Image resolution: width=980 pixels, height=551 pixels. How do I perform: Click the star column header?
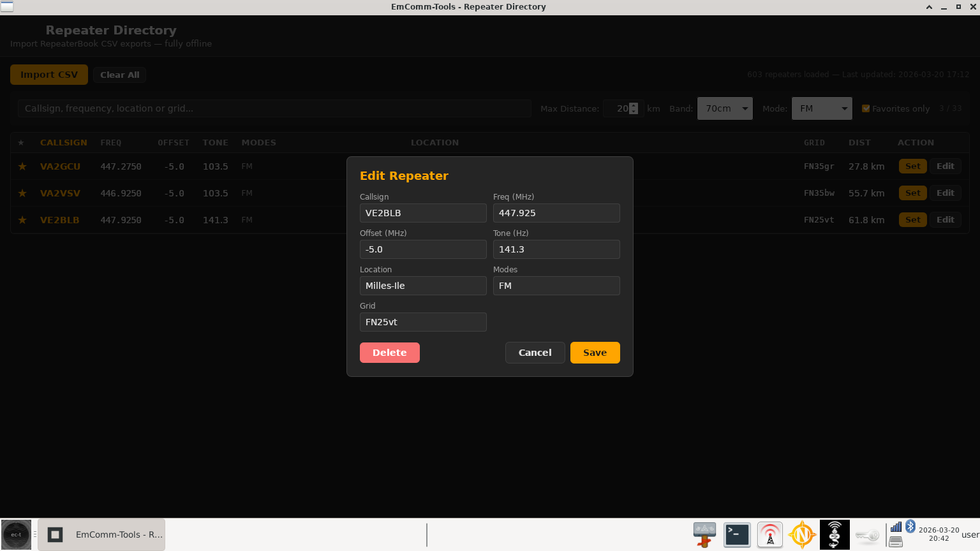[21, 143]
